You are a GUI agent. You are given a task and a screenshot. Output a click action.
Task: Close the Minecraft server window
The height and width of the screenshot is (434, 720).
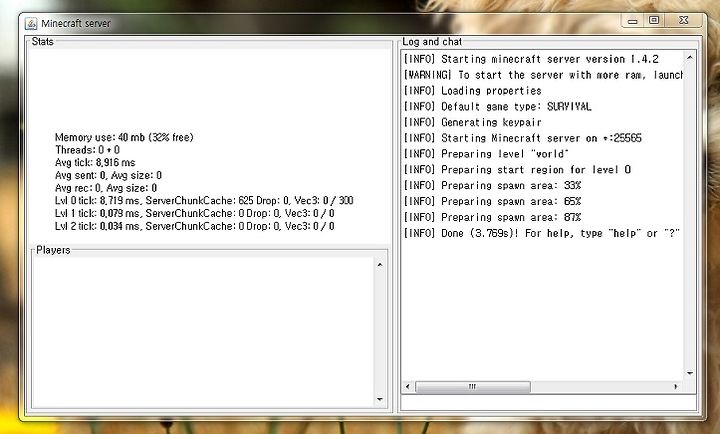pos(684,20)
